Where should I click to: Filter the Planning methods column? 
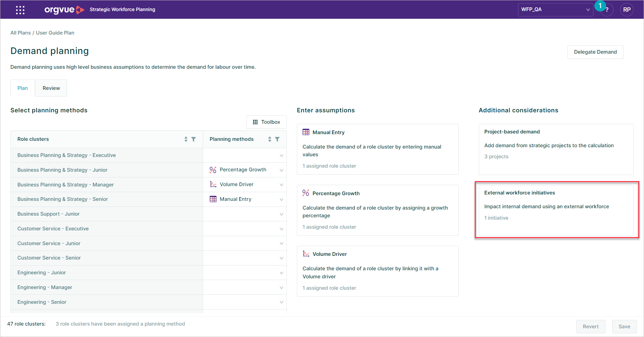[x=277, y=139]
